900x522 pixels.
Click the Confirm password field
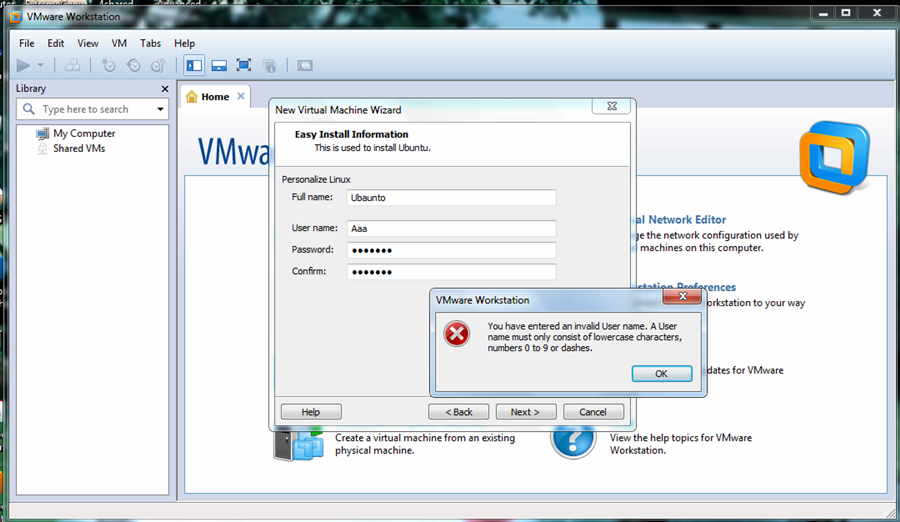tap(451, 272)
